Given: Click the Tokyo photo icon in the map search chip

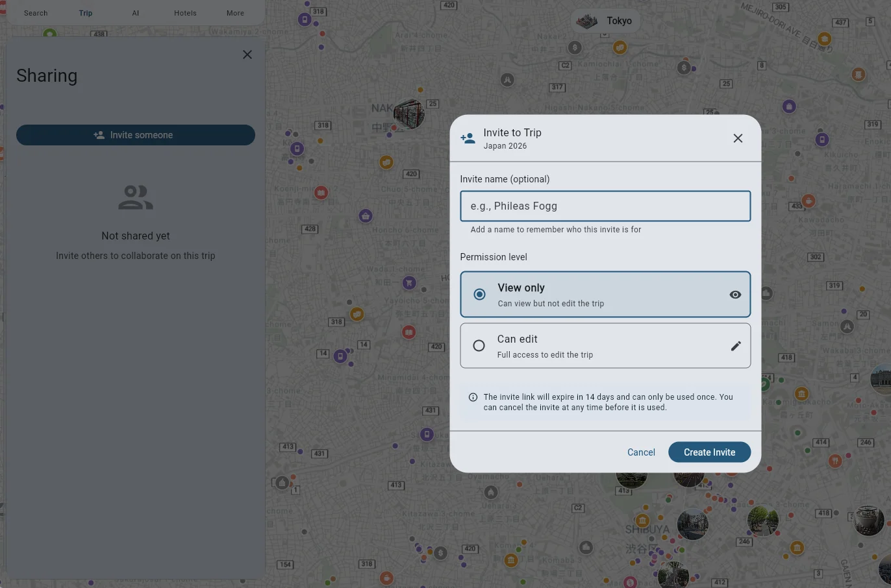Looking at the screenshot, I should (x=586, y=20).
